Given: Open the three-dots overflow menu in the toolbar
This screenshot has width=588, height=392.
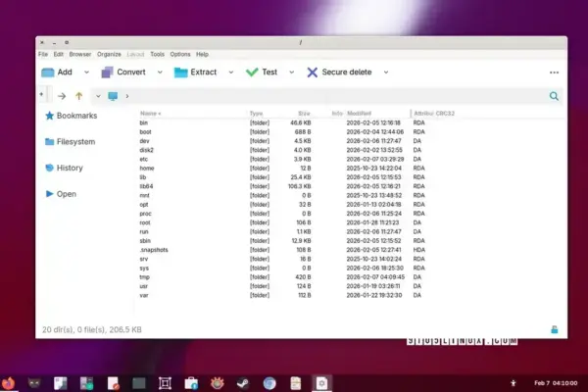Looking at the screenshot, I should tap(554, 73).
